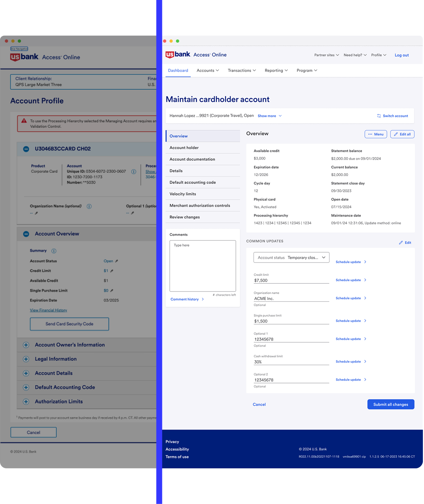Click the warning triangle icon in old window
Screen dimensions: 424x504
pyautogui.click(x=24, y=121)
